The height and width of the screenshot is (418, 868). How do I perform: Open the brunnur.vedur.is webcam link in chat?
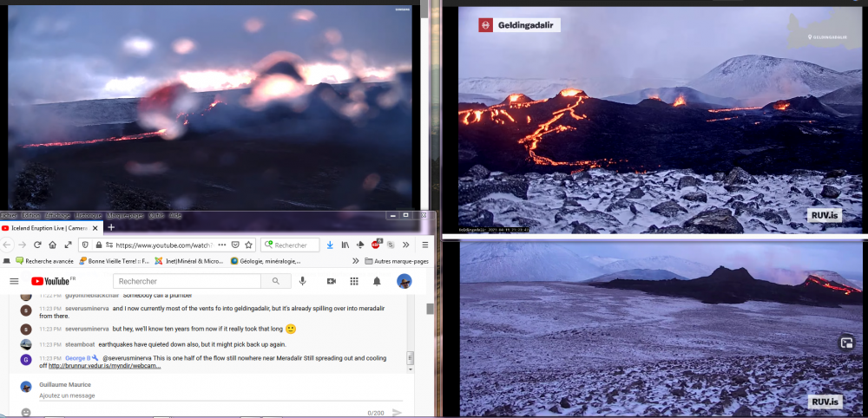[104, 365]
